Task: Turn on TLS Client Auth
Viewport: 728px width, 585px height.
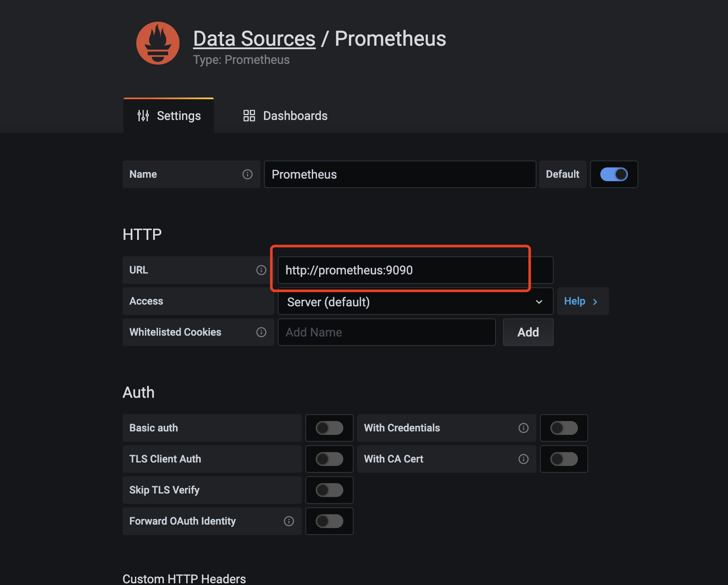Action: 329,459
